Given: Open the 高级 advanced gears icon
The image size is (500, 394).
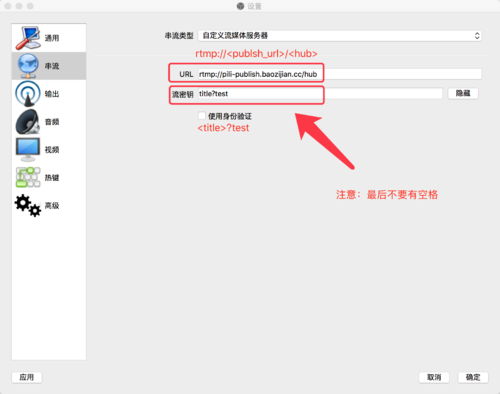Looking at the screenshot, I should point(28,205).
